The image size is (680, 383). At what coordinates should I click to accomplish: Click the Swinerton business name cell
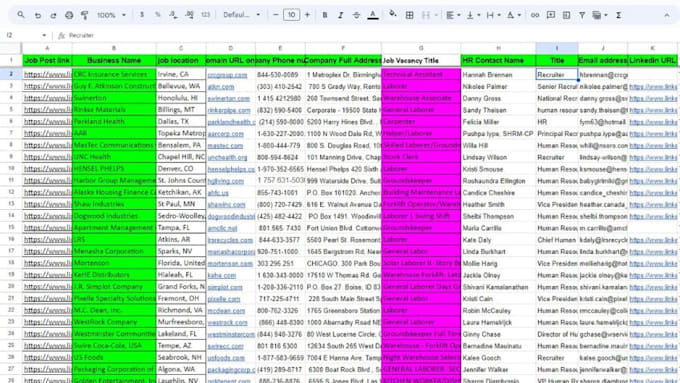(114, 98)
